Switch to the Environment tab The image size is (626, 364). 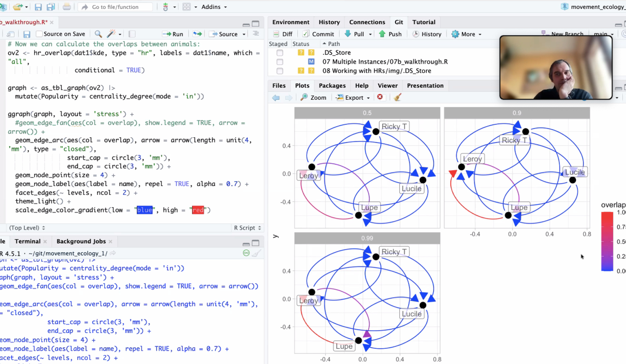coord(291,22)
